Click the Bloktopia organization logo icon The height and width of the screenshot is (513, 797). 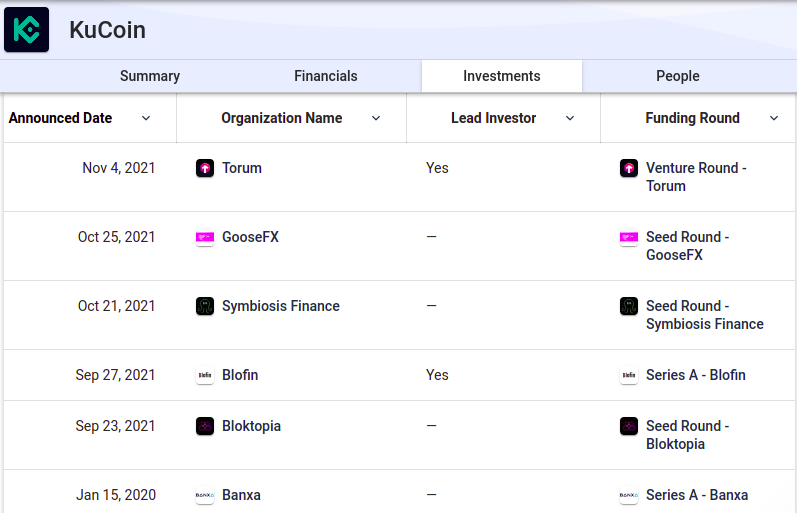click(205, 426)
